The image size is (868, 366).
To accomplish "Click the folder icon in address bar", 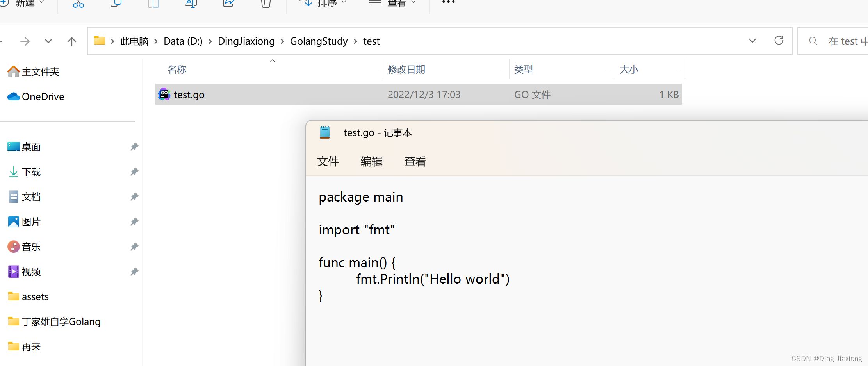I will (100, 40).
